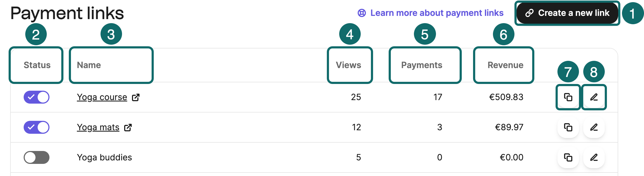Sort by the Views column
644x176 pixels.
click(x=349, y=65)
